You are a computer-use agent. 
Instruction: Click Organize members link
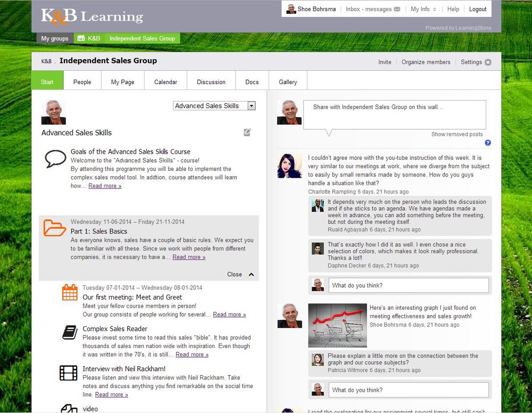426,62
